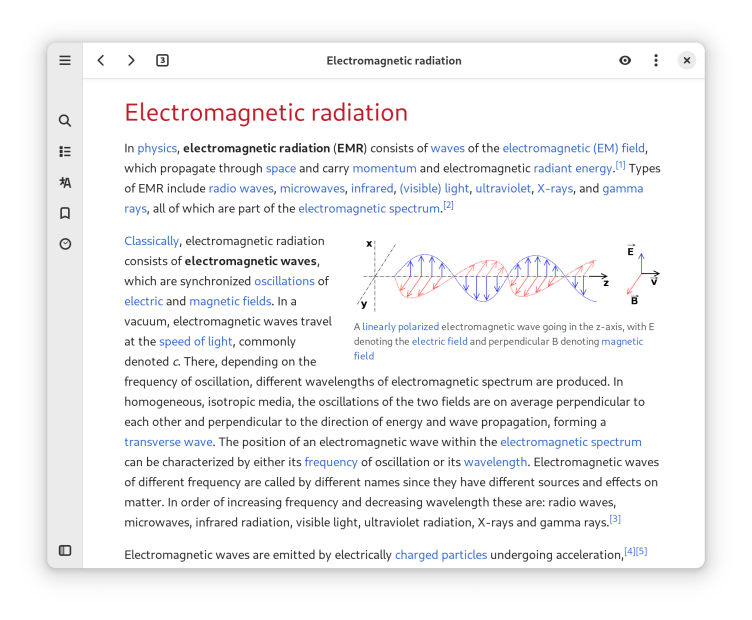Viewport: 752px width, 620px height.
Task: Open the 'transverse wave' link
Action: pyautogui.click(x=168, y=441)
